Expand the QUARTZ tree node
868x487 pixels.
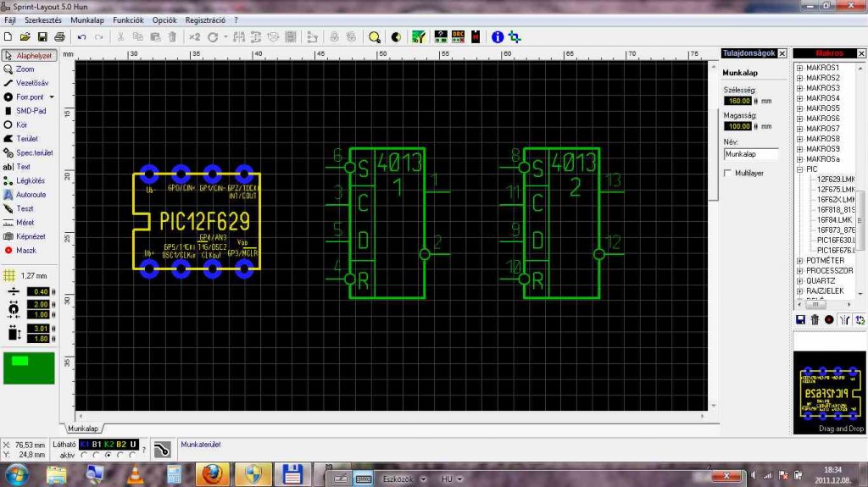799,281
